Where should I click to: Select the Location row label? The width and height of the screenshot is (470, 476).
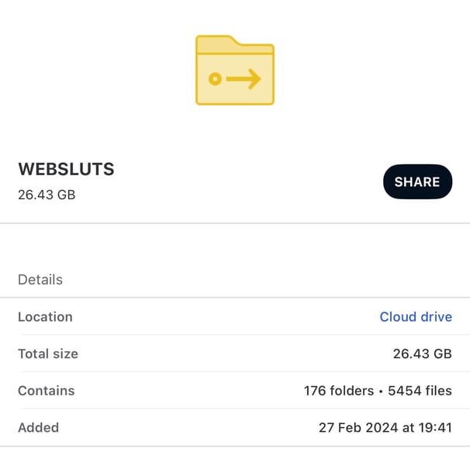coord(45,316)
